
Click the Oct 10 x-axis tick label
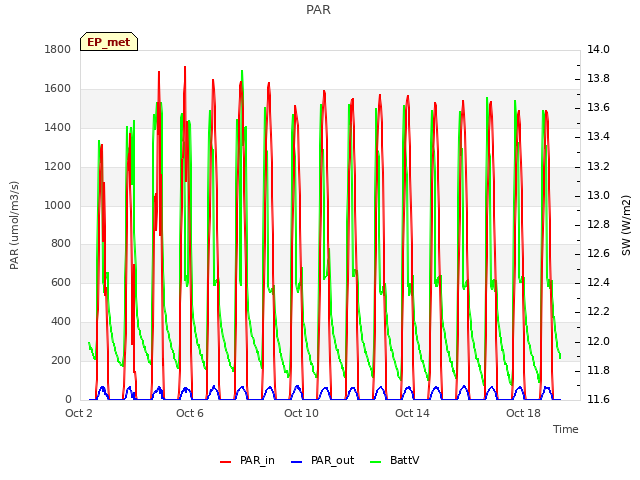point(301,413)
